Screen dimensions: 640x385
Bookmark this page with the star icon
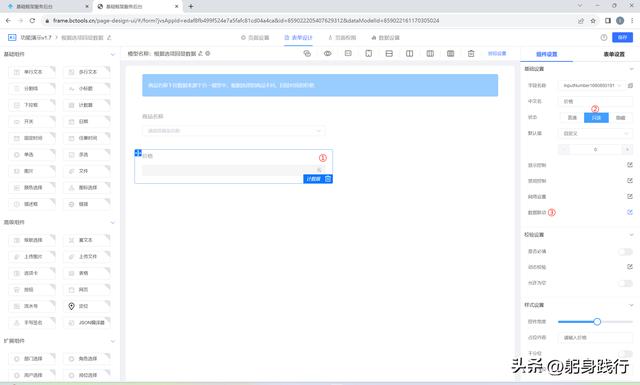593,20
